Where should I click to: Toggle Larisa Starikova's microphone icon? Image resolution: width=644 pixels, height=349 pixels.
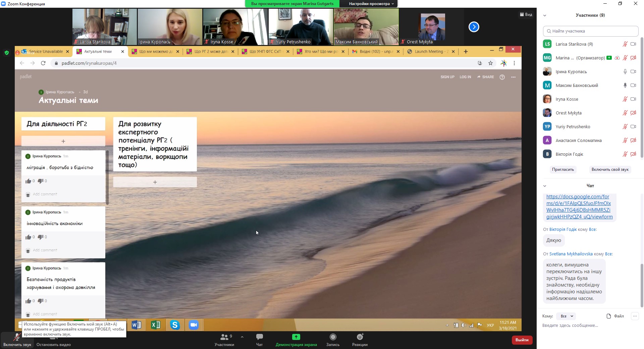point(625,44)
